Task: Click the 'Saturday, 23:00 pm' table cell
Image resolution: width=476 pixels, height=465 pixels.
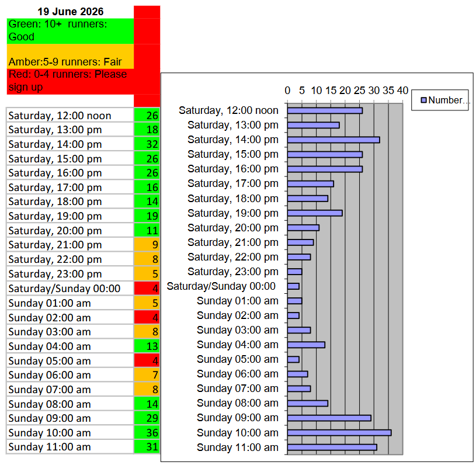Action: point(70,274)
